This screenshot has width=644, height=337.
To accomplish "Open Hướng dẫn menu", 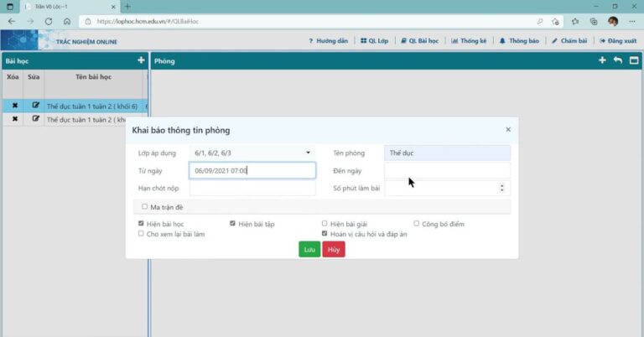I will pyautogui.click(x=328, y=40).
